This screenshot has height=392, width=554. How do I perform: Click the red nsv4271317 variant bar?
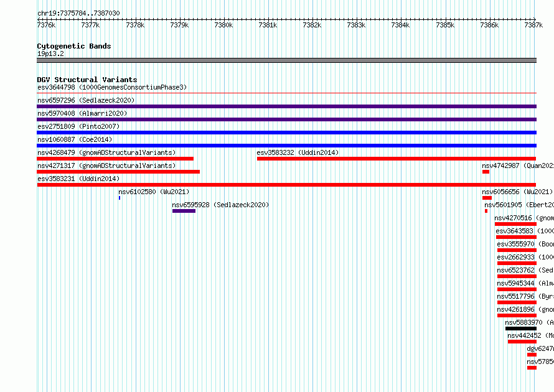coord(118,172)
